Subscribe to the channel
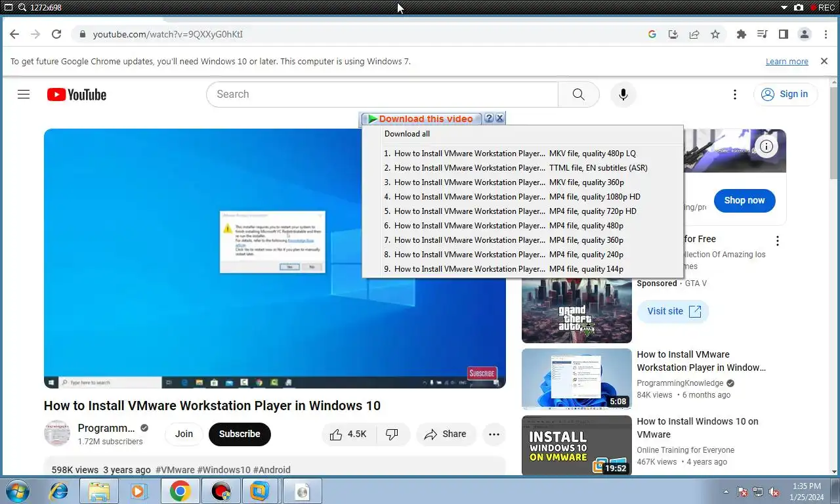The width and height of the screenshot is (840, 504). point(240,434)
